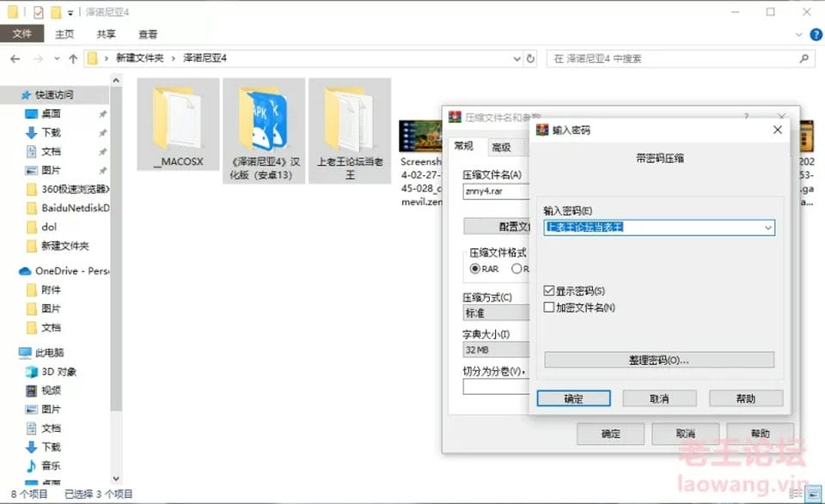This screenshot has height=504, width=825.
Task: Open address bar history dropdown
Action: (x=516, y=59)
